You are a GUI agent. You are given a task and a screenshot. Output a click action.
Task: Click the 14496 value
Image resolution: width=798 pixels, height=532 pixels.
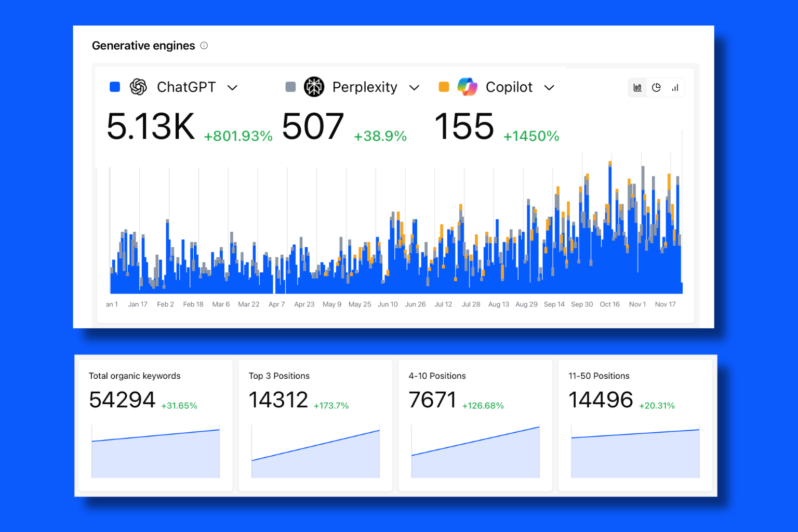601,400
